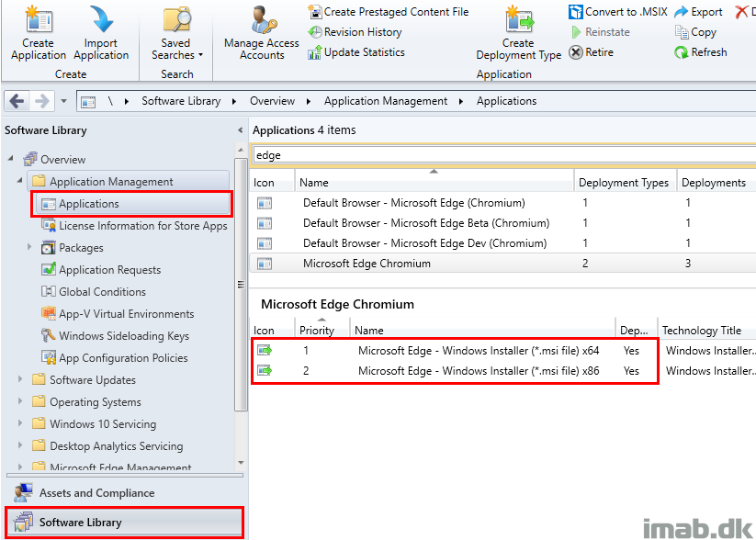Open Manage Access Accounts
Screen dimensions: 756x540
pos(261,33)
